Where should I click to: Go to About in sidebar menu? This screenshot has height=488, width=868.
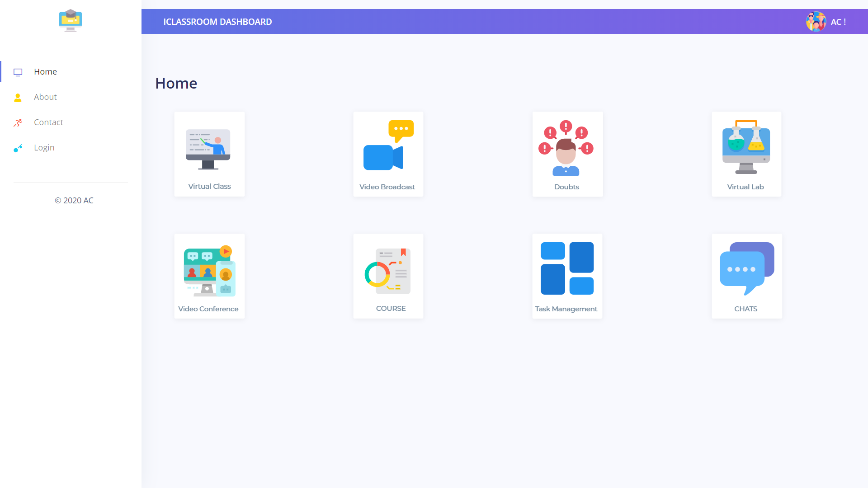(x=45, y=97)
